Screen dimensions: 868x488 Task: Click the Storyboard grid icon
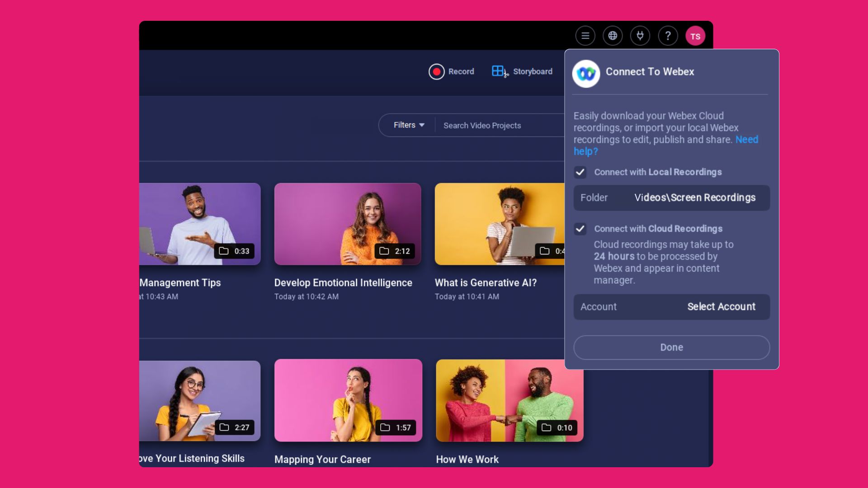pos(500,71)
